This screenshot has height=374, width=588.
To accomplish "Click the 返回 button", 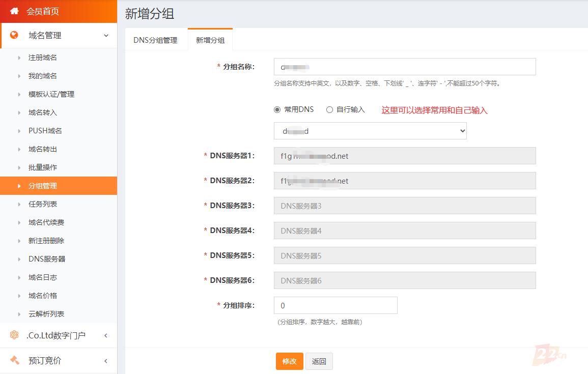I will pyautogui.click(x=319, y=361).
